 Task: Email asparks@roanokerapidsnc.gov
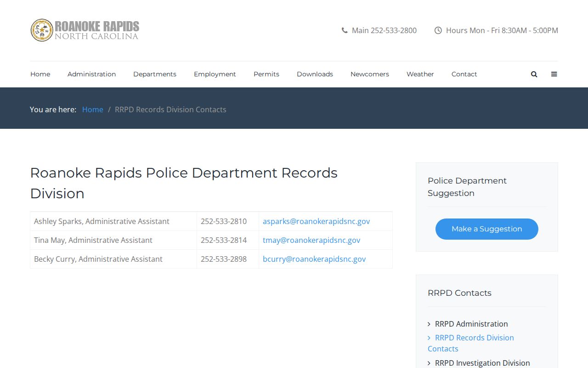(316, 221)
